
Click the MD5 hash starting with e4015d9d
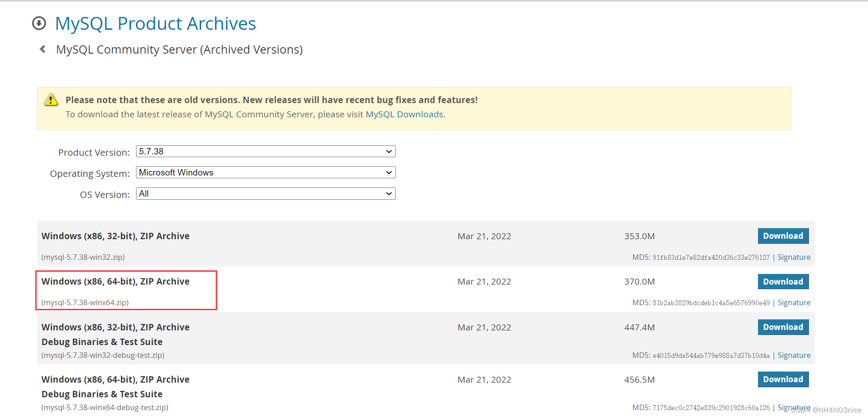pos(711,356)
